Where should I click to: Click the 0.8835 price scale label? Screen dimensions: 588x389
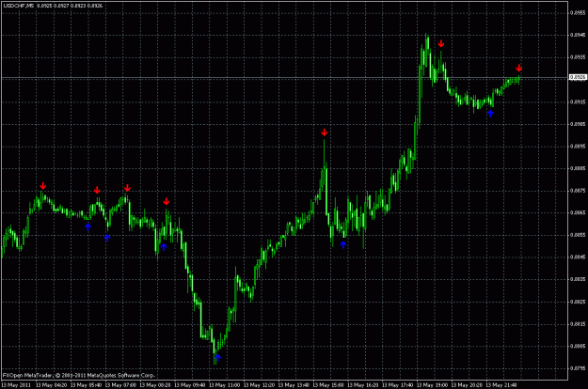(578, 279)
